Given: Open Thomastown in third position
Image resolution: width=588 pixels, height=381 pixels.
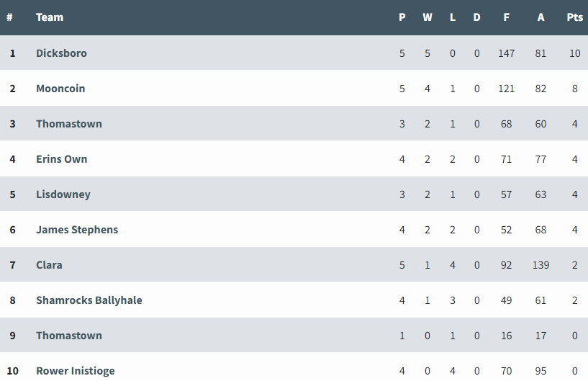Looking at the screenshot, I should click(x=69, y=124).
